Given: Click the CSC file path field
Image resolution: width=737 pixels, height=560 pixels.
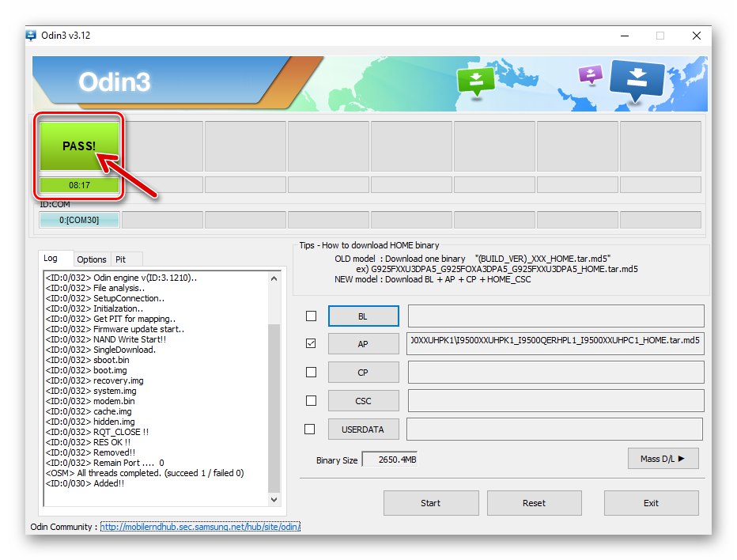Looking at the screenshot, I should pos(556,400).
